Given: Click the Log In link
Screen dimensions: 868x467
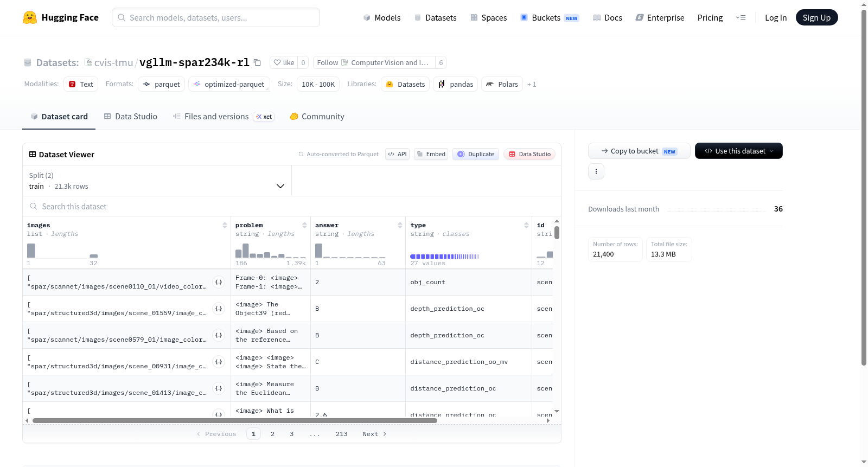Looking at the screenshot, I should click(776, 18).
